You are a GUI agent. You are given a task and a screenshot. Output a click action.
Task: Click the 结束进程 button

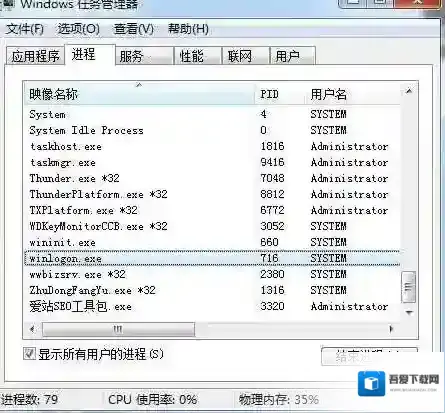tap(369, 356)
